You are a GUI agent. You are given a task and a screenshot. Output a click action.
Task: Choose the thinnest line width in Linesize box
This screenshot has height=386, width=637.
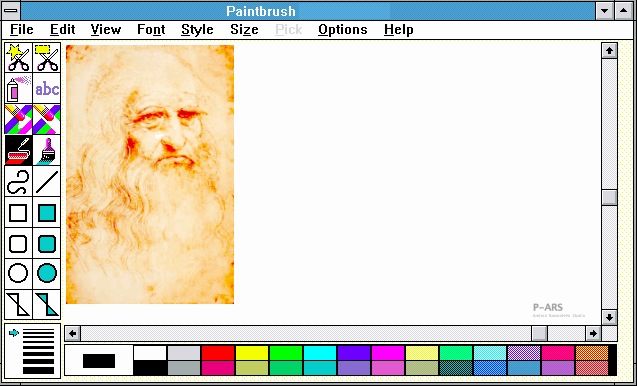click(39, 330)
